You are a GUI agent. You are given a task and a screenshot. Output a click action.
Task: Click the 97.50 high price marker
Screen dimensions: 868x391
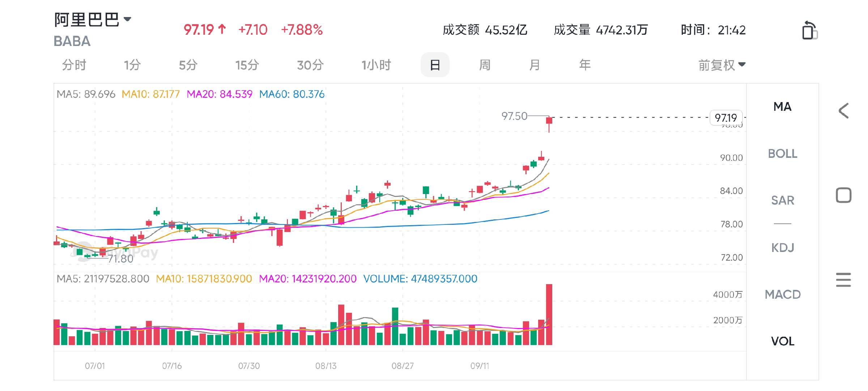click(x=514, y=116)
